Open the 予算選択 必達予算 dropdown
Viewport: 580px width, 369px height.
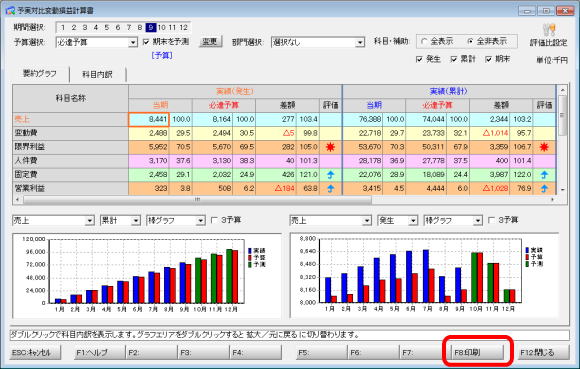[97, 43]
